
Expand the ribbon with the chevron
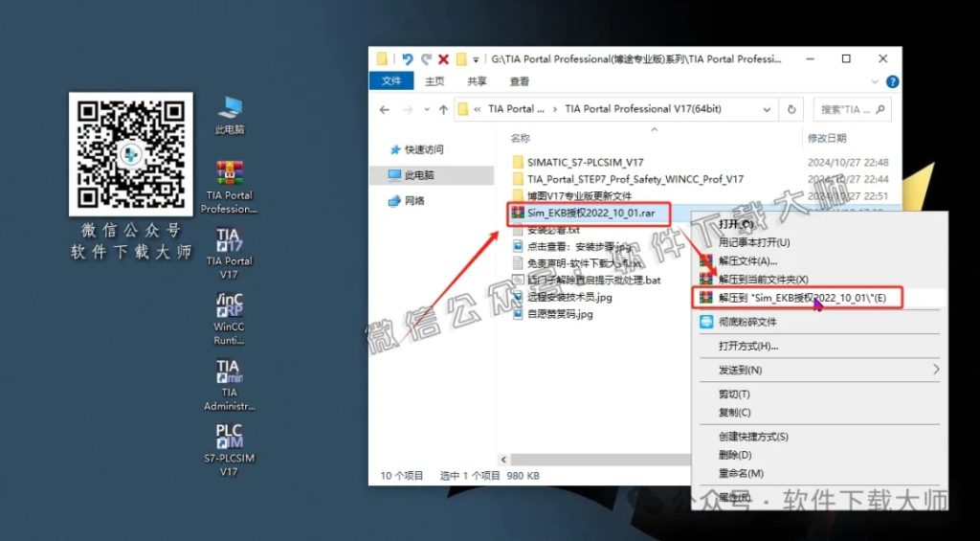[x=876, y=81]
